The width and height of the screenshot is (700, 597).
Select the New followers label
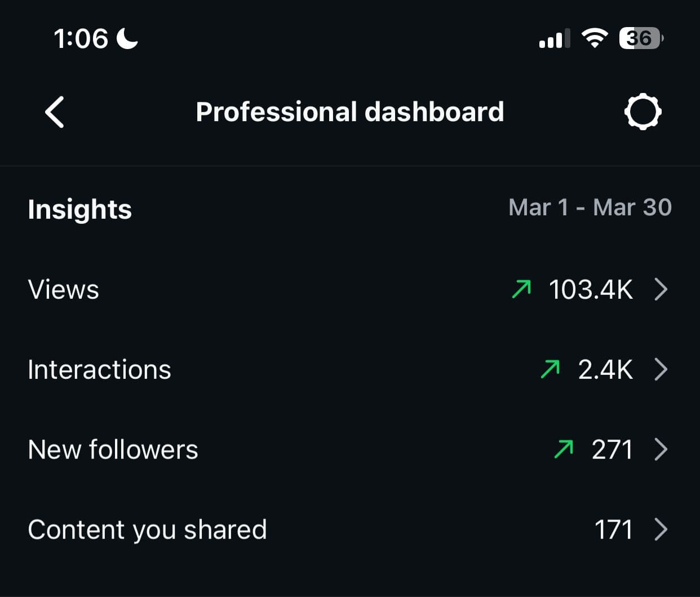coord(113,450)
